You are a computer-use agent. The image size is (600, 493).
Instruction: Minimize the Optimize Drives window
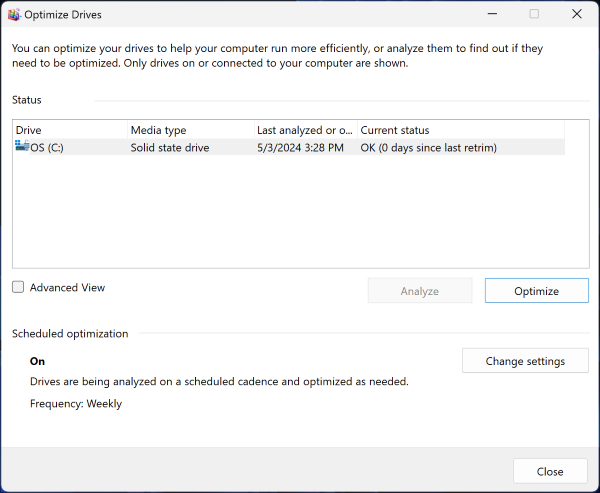pyautogui.click(x=490, y=14)
